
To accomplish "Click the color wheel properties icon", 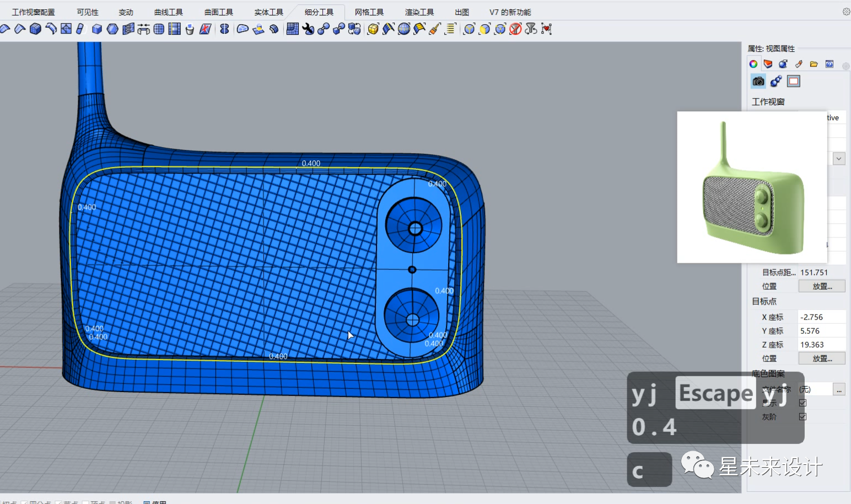I will click(x=753, y=64).
